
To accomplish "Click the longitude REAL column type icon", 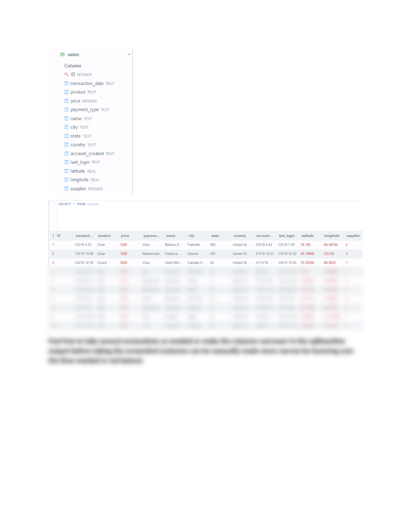I will (x=67, y=180).
